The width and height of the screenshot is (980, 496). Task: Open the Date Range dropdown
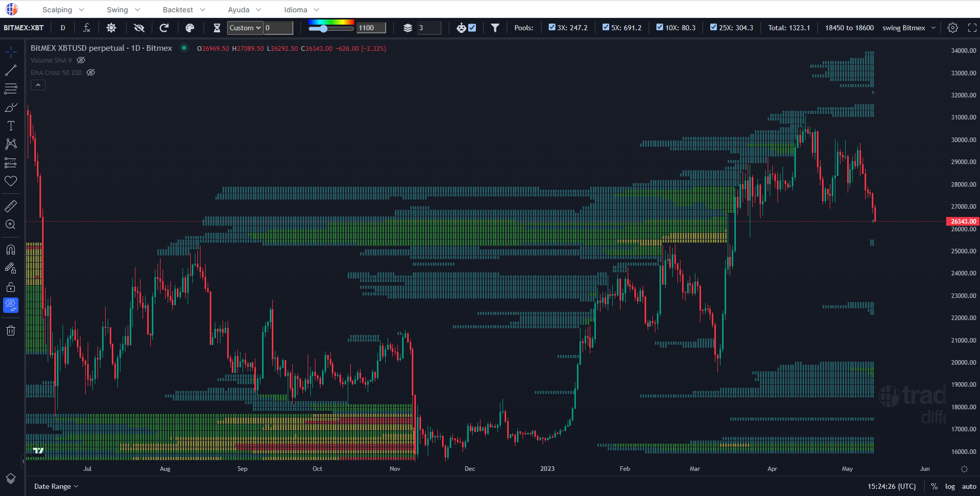[x=56, y=486]
